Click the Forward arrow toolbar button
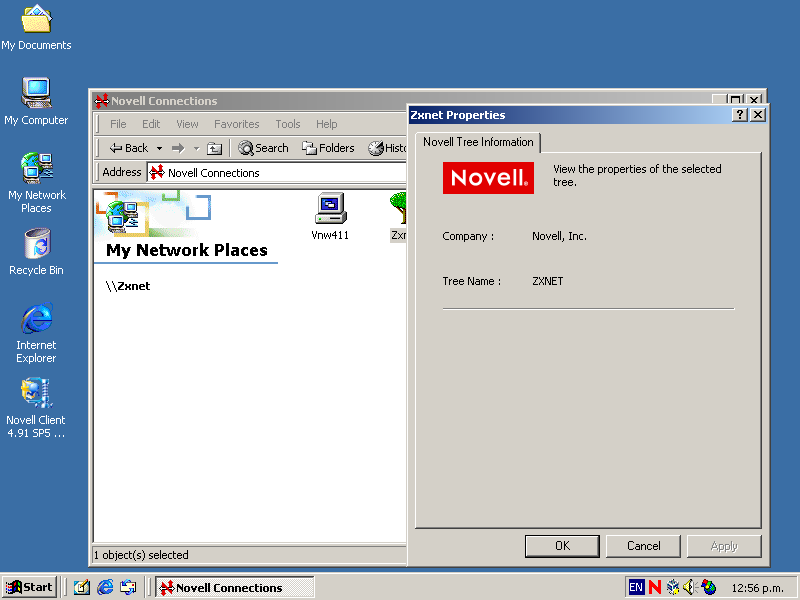 coord(178,148)
